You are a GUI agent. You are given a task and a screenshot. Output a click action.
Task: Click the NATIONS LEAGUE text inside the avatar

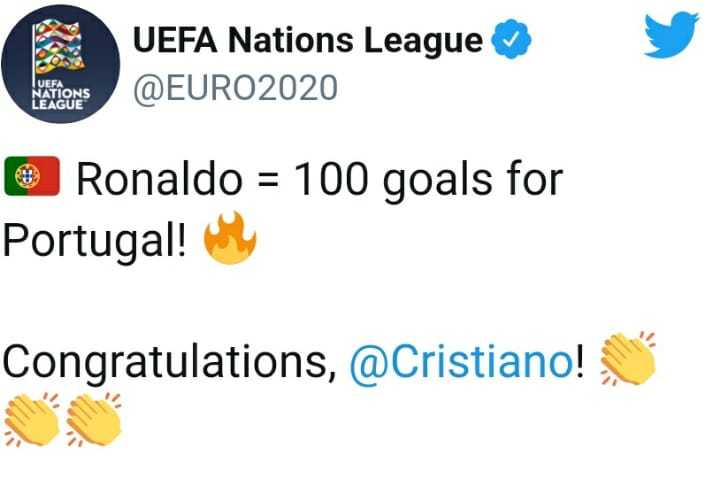pyautogui.click(x=61, y=99)
